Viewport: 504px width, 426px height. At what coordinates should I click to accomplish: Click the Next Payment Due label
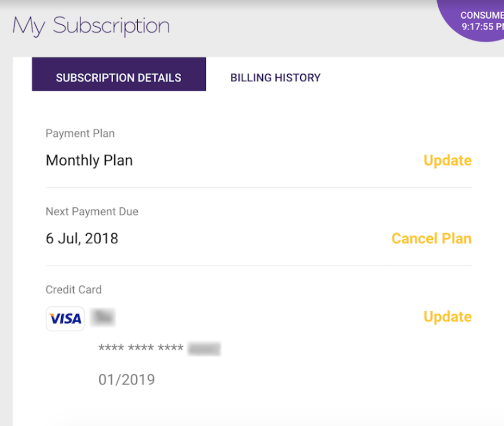[x=91, y=211]
